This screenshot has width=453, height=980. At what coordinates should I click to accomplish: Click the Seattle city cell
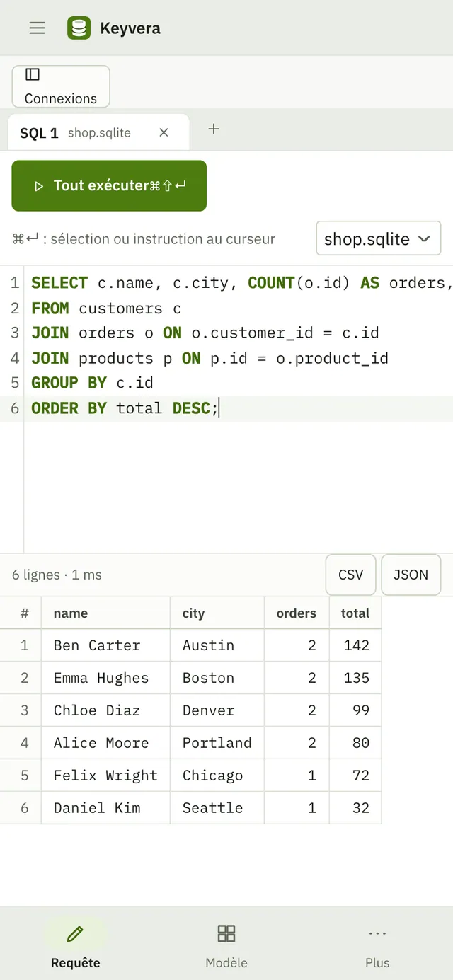point(217,808)
